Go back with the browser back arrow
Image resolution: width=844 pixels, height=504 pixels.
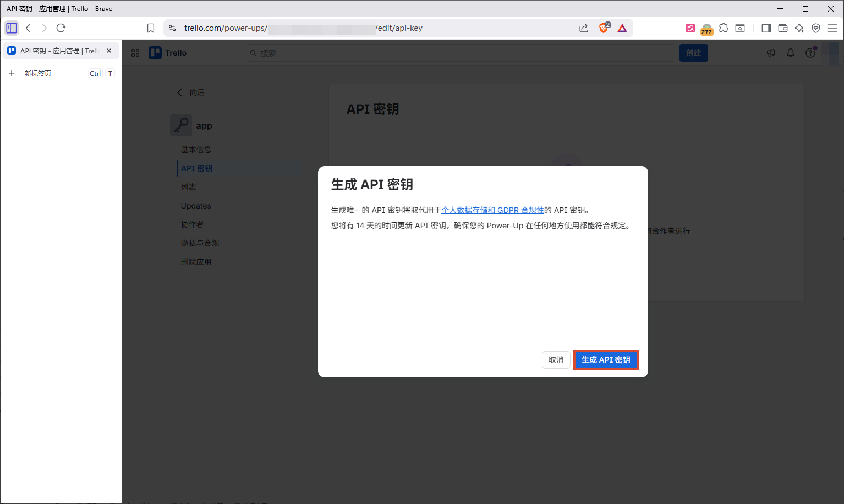click(29, 28)
